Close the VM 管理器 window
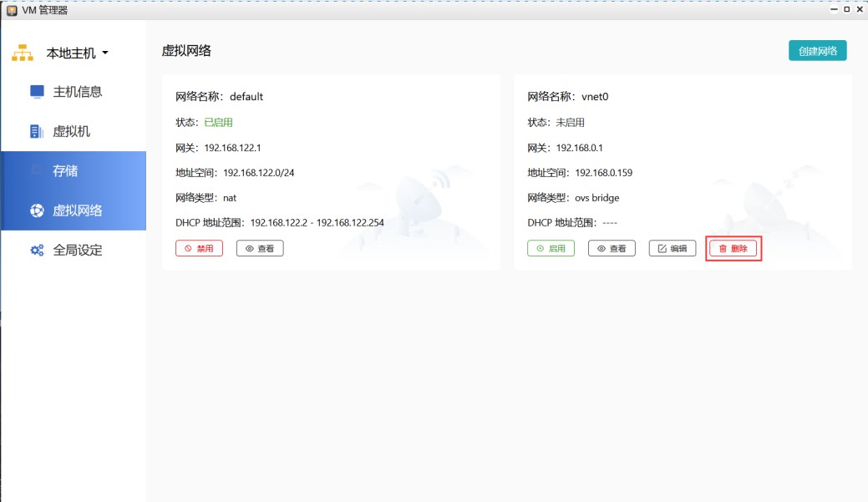Screen dimensions: 868x502 (860, 10)
